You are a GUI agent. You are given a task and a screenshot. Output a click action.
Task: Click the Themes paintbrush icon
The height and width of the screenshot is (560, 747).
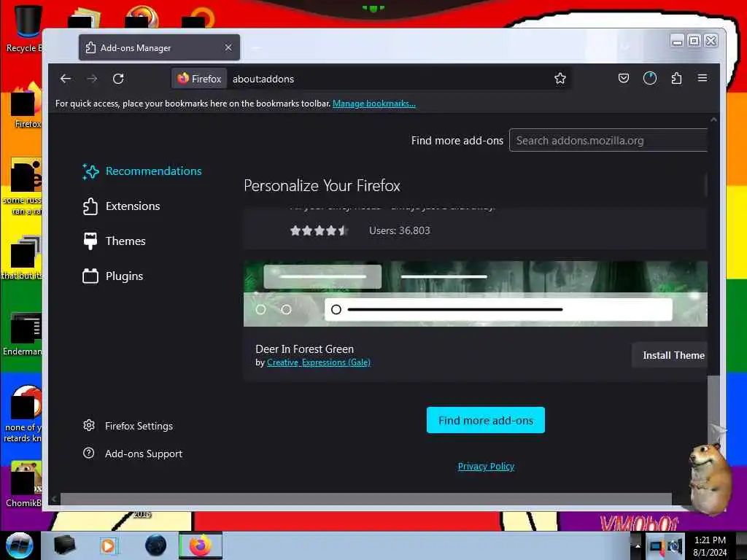90,241
